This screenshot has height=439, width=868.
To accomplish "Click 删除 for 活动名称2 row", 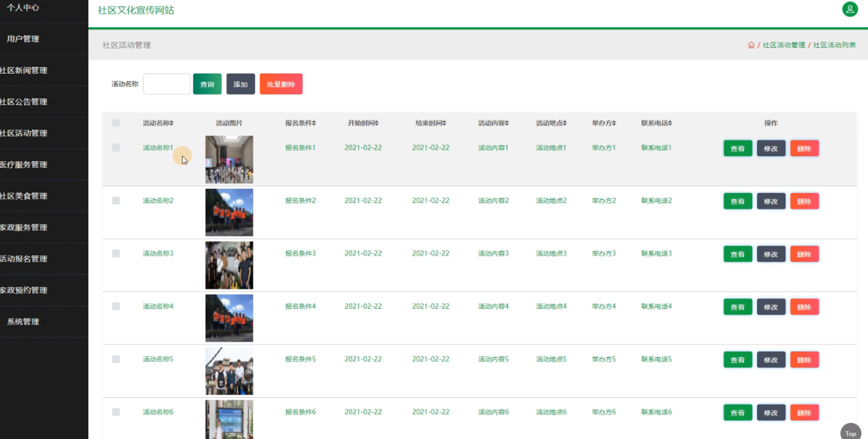I will point(804,201).
